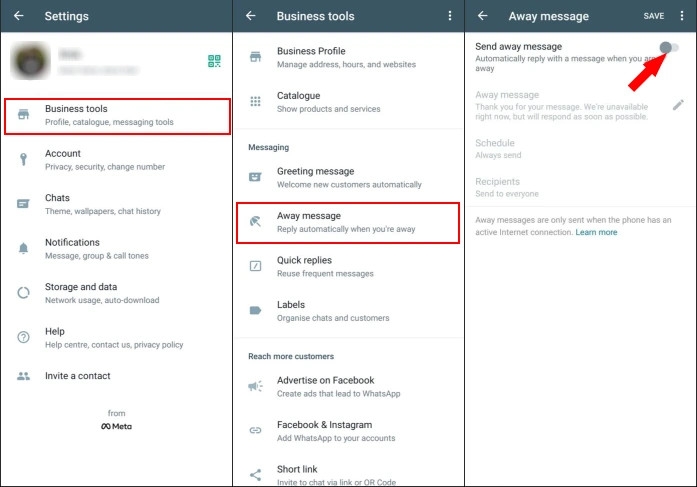Click the Invite a contact people icon
697x487 pixels.
pos(24,376)
